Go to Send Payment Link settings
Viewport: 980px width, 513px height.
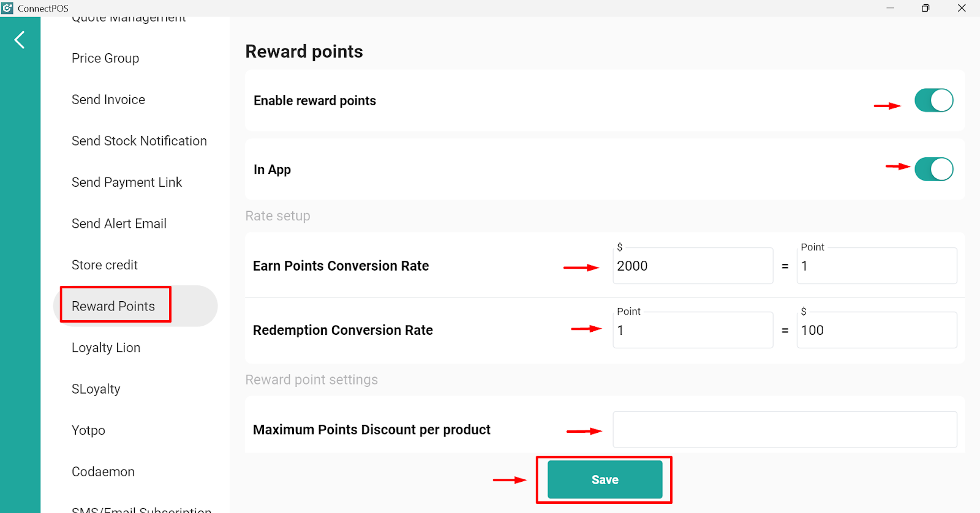point(127,182)
